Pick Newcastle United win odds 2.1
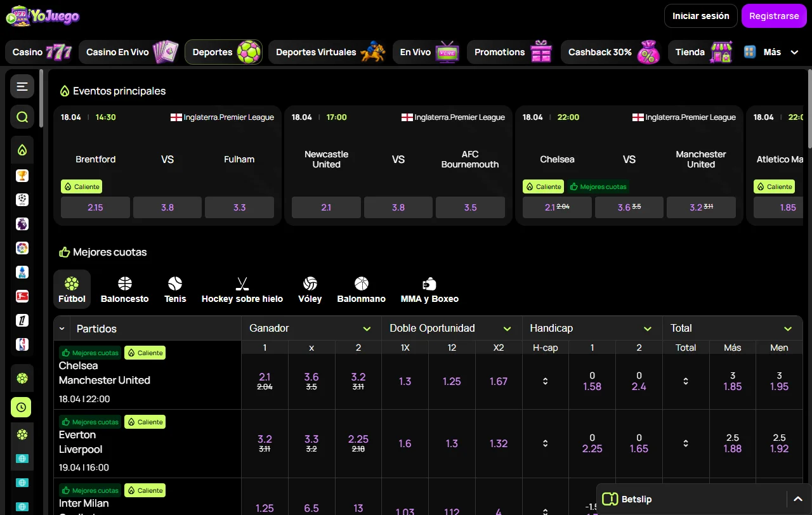This screenshot has width=812, height=515. tap(326, 207)
